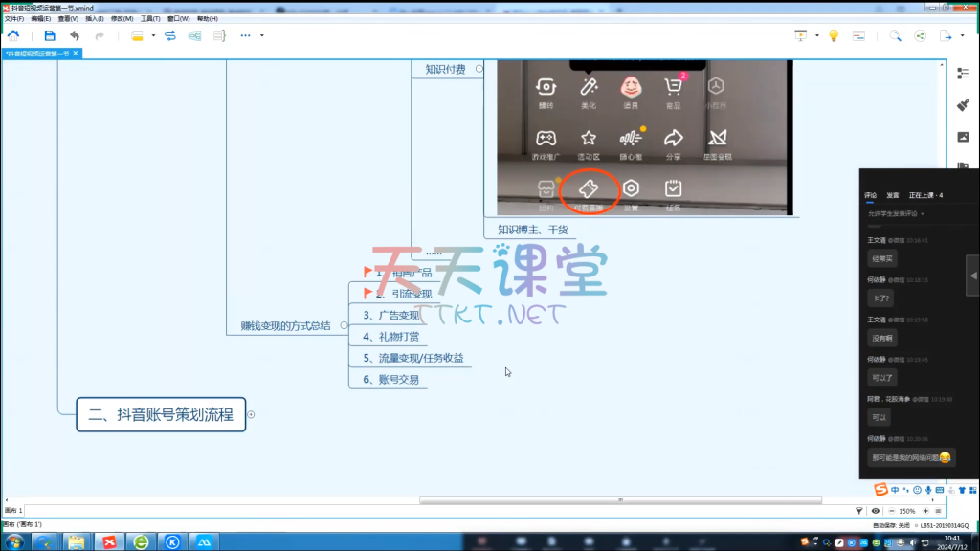Click the Share icon in the toolbar
Screen dimensions: 980x551
[921, 35]
